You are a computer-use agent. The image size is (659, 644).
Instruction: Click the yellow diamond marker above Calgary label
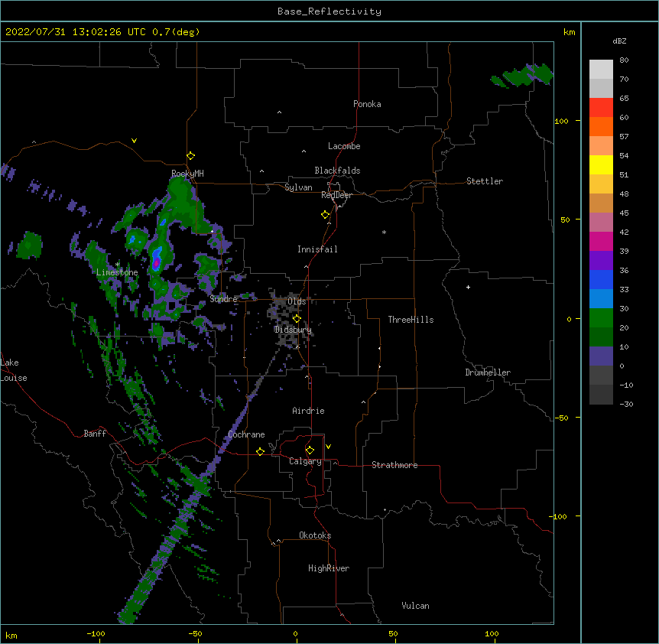pyautogui.click(x=310, y=450)
